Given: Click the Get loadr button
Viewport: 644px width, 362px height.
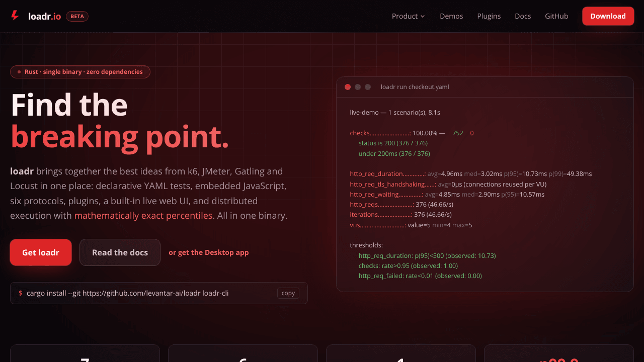Looking at the screenshot, I should 41,252.
